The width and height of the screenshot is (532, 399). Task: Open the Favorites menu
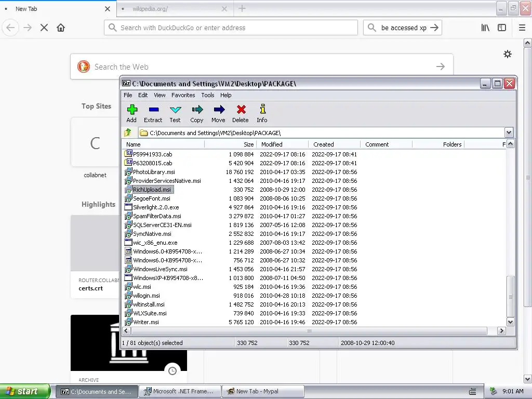(183, 95)
